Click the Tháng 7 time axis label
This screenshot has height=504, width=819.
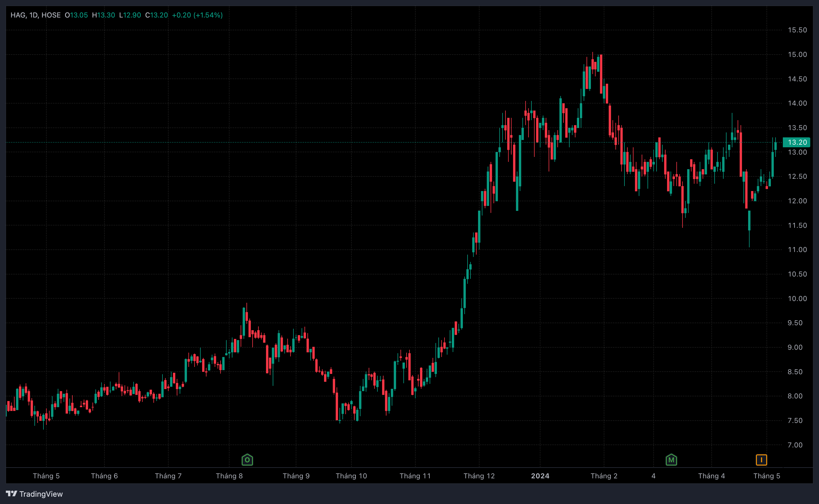click(x=168, y=476)
